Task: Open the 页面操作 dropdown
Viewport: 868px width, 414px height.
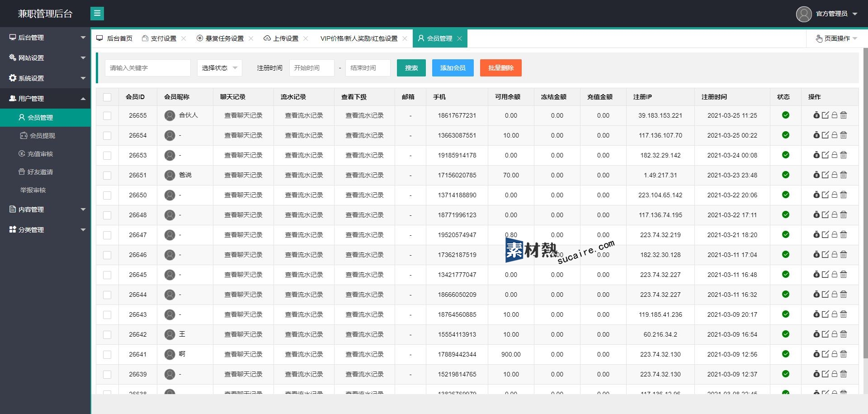Action: (836, 38)
